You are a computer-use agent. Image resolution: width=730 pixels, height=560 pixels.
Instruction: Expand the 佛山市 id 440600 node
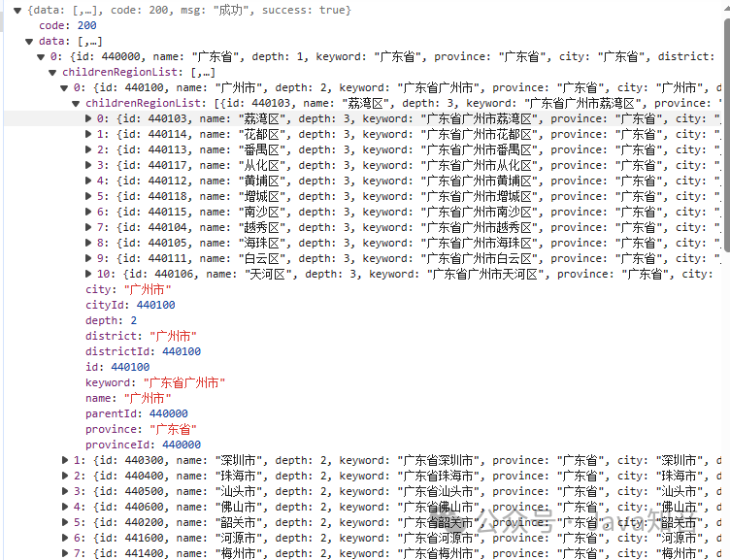coord(65,507)
